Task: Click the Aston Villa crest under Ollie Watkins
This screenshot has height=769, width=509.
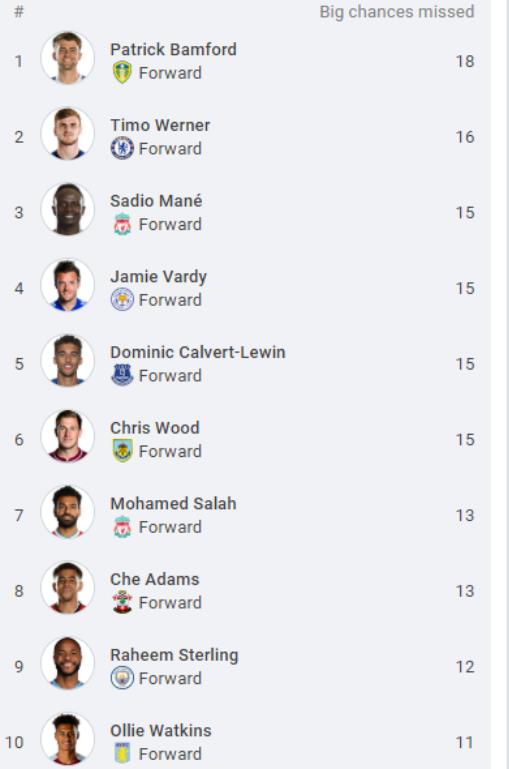Action: [122, 754]
